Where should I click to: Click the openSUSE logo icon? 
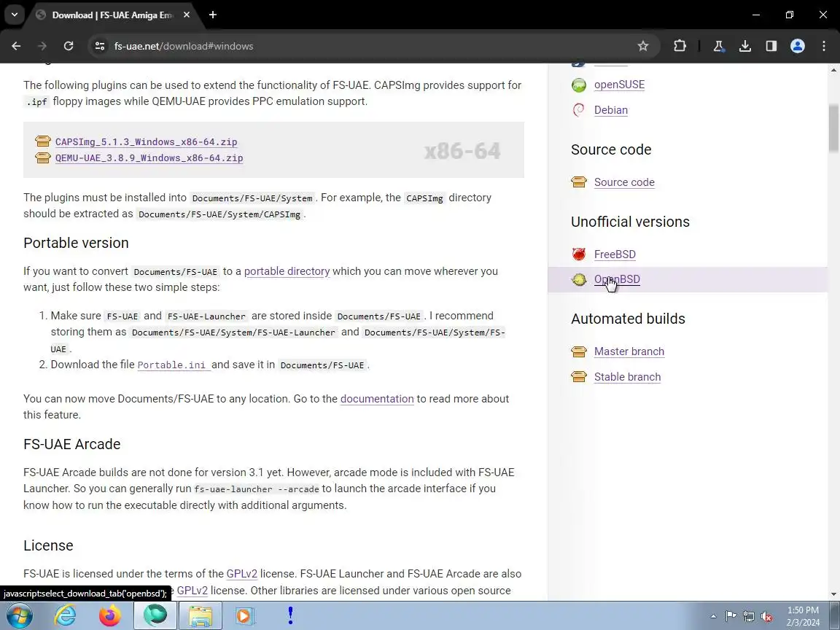pyautogui.click(x=579, y=85)
